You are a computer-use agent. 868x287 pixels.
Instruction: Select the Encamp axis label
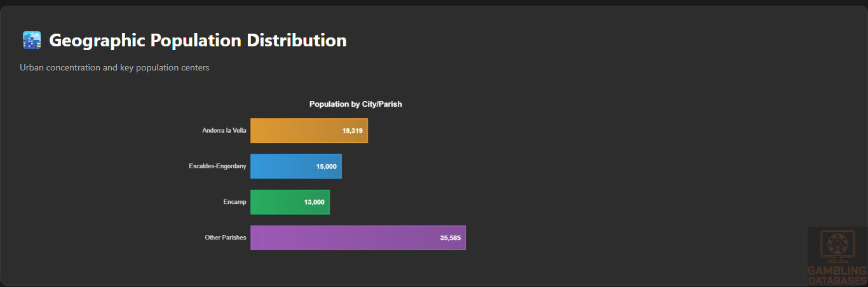(234, 202)
